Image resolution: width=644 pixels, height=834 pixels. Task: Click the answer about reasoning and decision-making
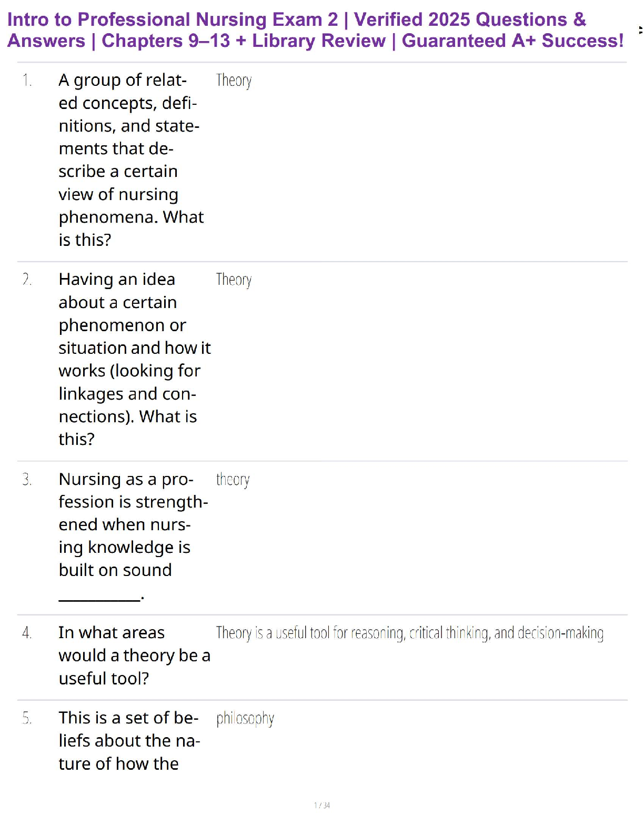[409, 633]
